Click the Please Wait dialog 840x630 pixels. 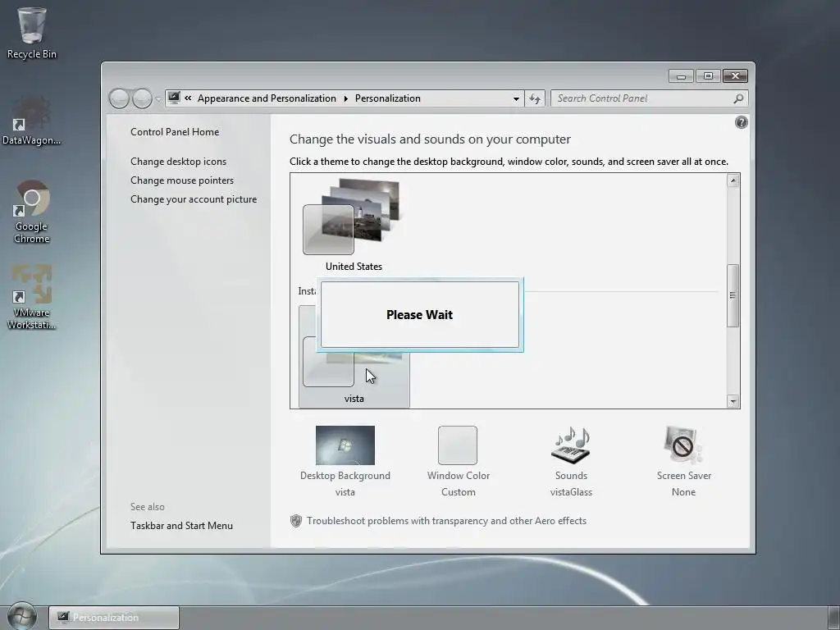pos(419,314)
